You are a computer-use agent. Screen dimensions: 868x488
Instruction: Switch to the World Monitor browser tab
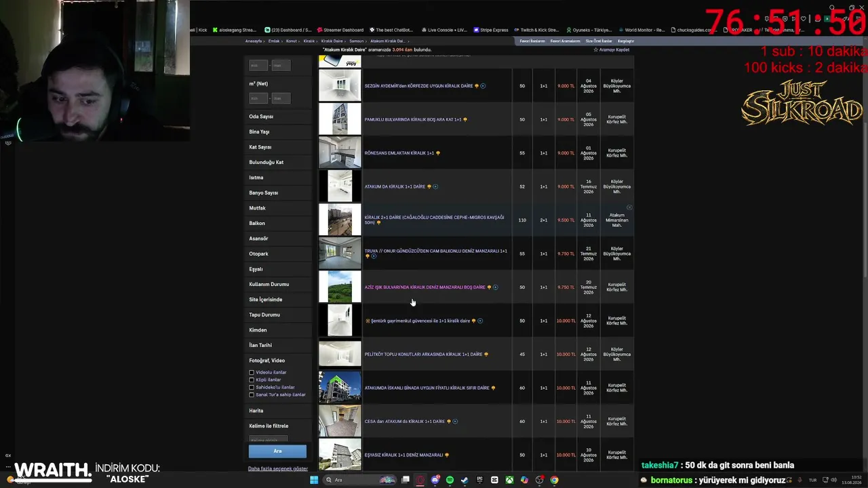pyautogui.click(x=641, y=30)
